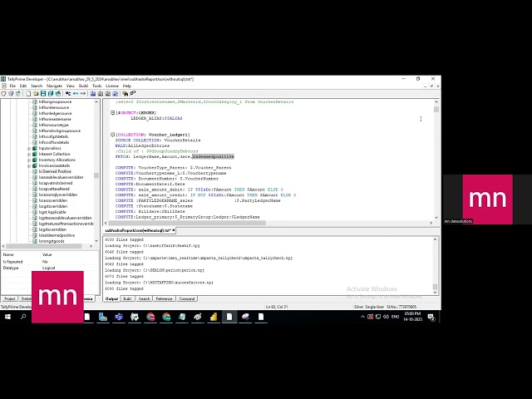Click the schema tree vertical scrollbar thumb
Screen dimensions: 532x399
point(96,175)
